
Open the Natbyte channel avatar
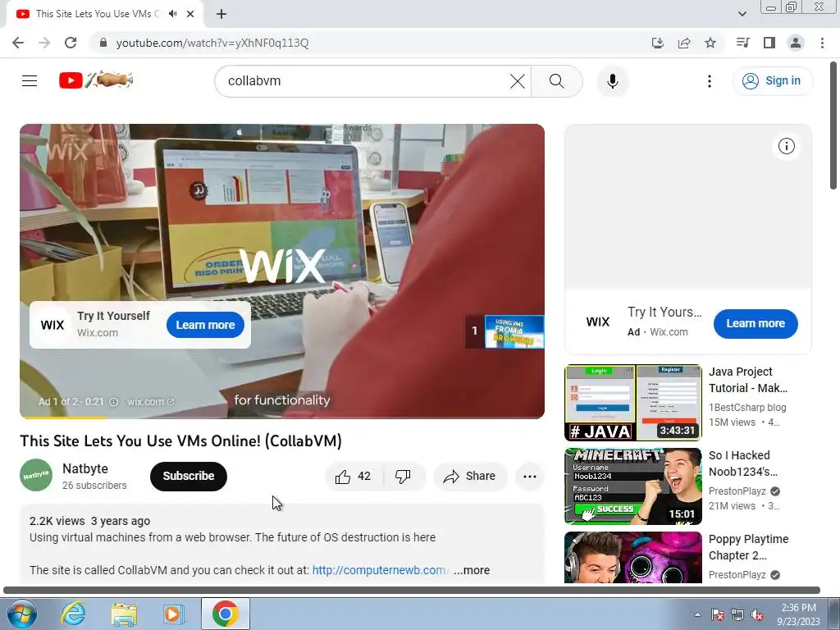click(x=36, y=475)
